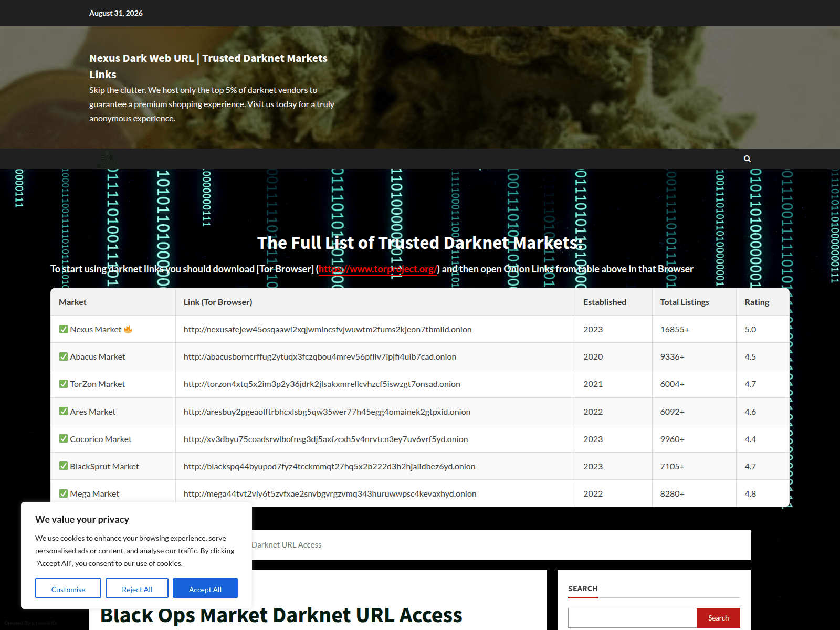Click the "9960+" total listings value

673,439
